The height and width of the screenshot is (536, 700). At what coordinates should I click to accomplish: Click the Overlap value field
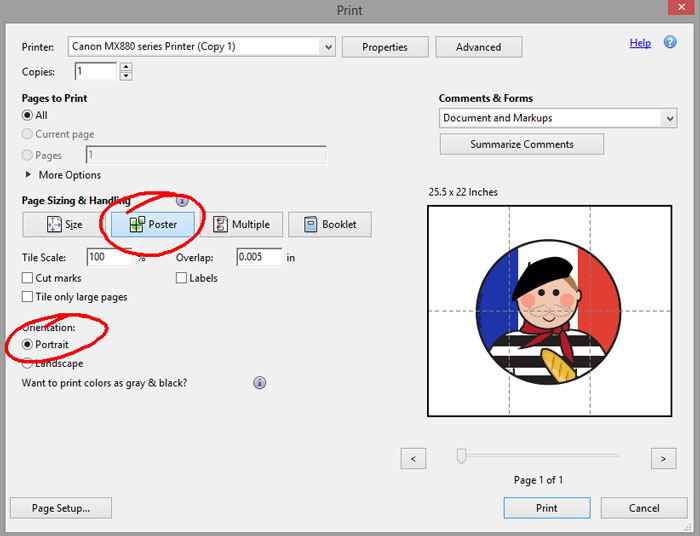click(259, 257)
